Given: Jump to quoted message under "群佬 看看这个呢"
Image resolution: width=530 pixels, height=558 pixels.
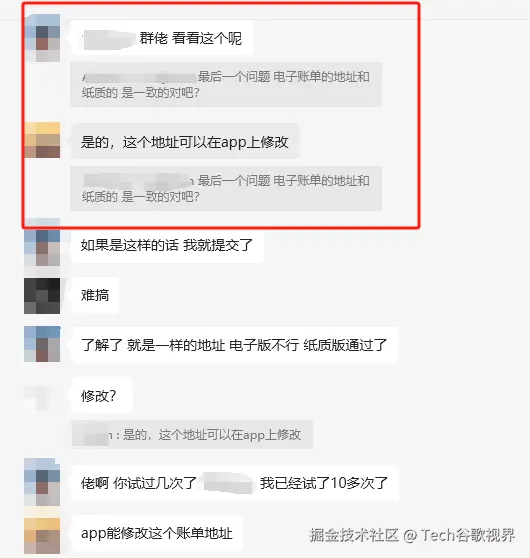Looking at the screenshot, I should tap(226, 84).
